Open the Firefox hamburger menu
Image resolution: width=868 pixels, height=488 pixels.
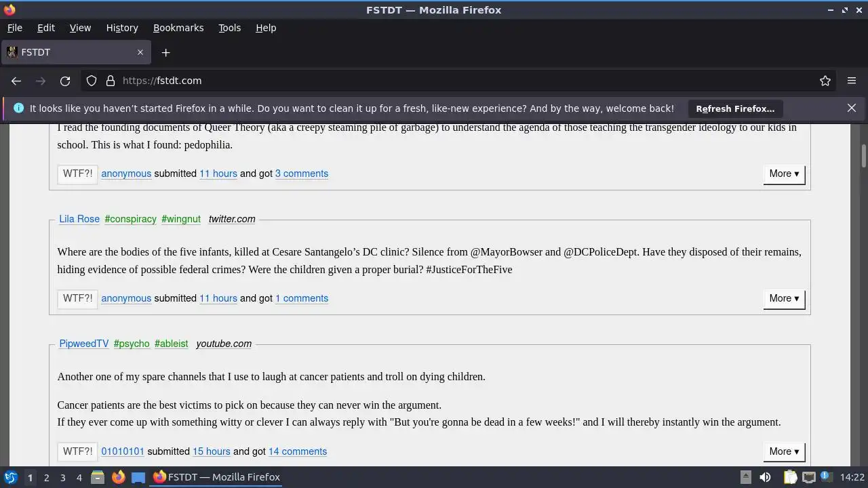(x=852, y=81)
